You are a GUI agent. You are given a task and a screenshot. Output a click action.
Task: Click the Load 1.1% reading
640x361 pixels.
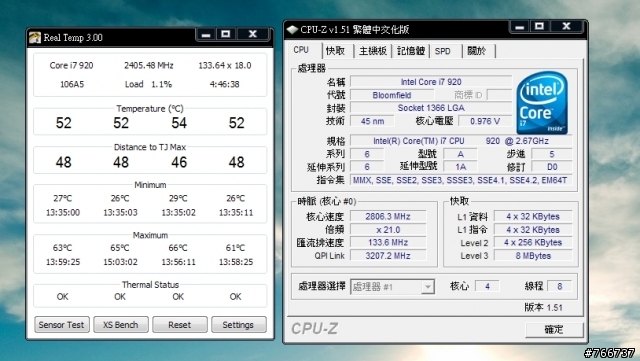(149, 84)
